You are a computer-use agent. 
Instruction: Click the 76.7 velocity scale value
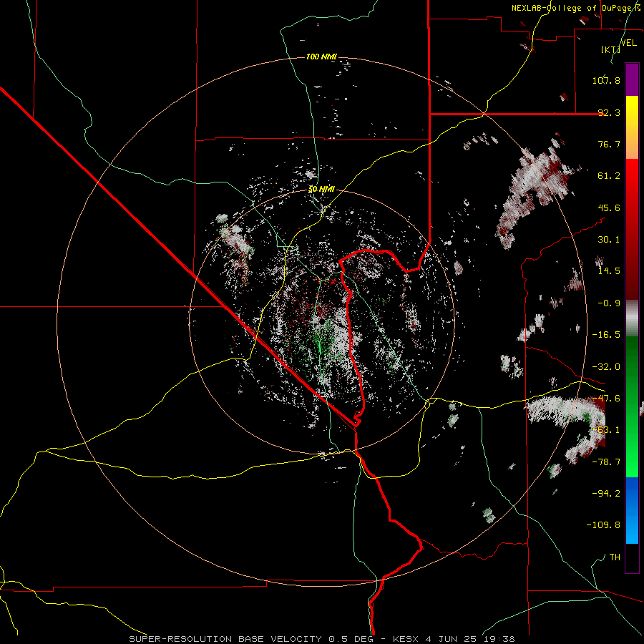(x=609, y=144)
